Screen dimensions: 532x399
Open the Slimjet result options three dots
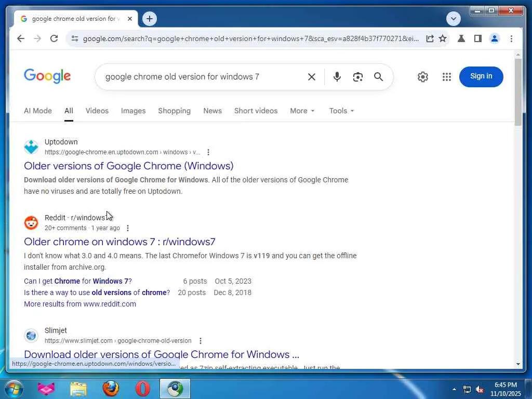point(201,341)
